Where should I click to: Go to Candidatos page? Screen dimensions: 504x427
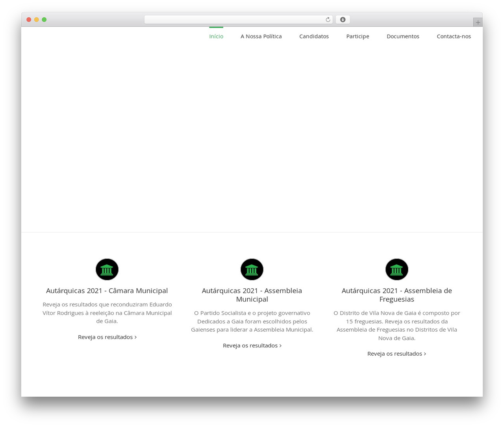click(314, 36)
